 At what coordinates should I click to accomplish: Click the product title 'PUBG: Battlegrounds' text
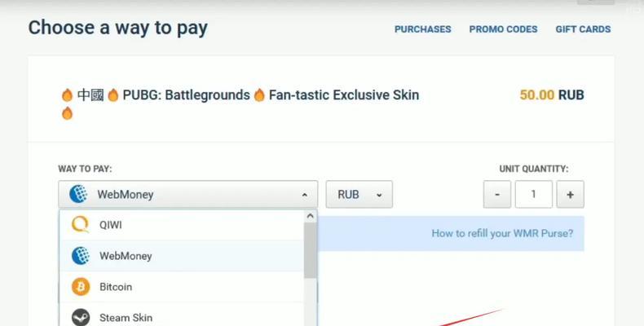(x=186, y=95)
